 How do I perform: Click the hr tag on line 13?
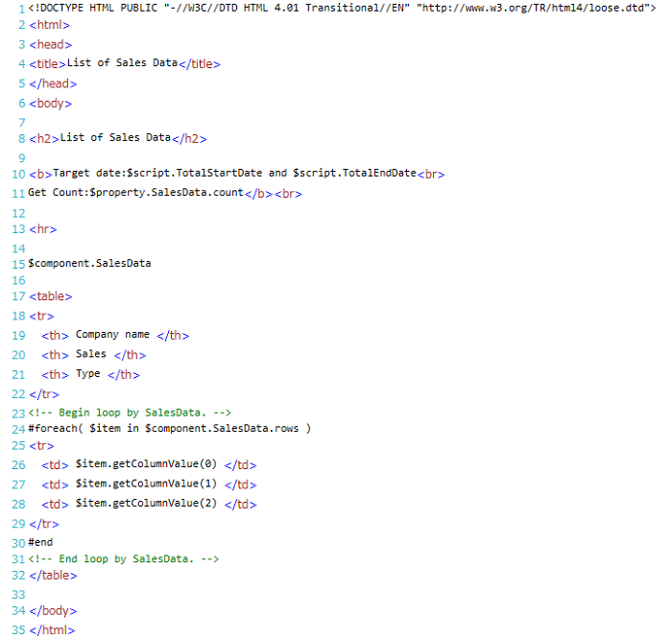pos(42,230)
